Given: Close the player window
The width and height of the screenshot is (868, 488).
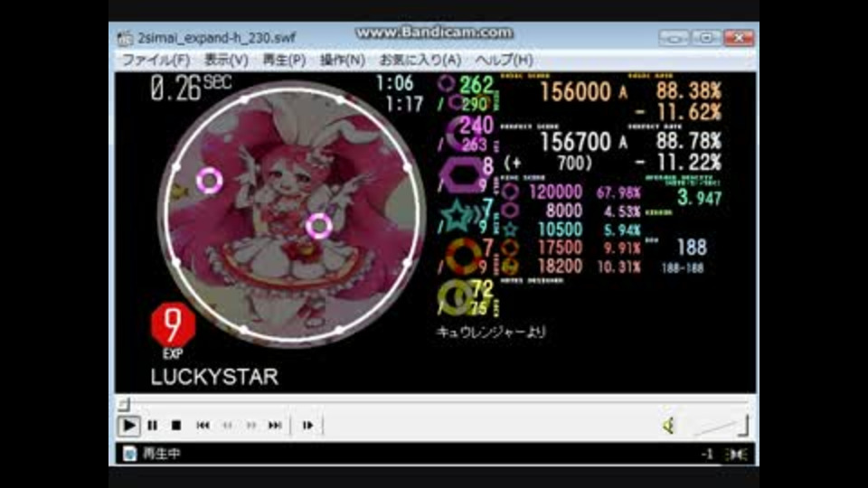Looking at the screenshot, I should (739, 38).
